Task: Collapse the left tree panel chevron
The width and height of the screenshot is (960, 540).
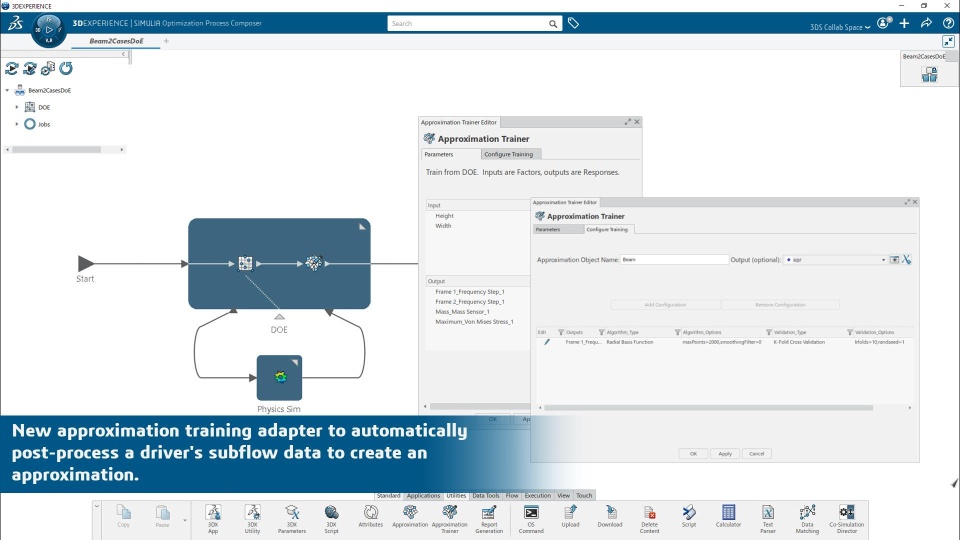Action: pyautogui.click(x=123, y=54)
